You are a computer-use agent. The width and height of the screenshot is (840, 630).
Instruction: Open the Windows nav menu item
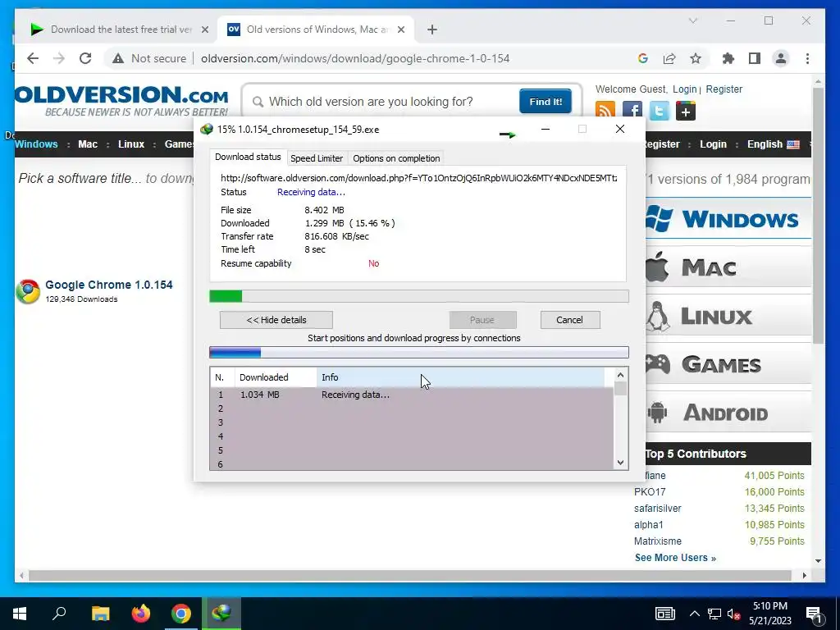point(36,144)
